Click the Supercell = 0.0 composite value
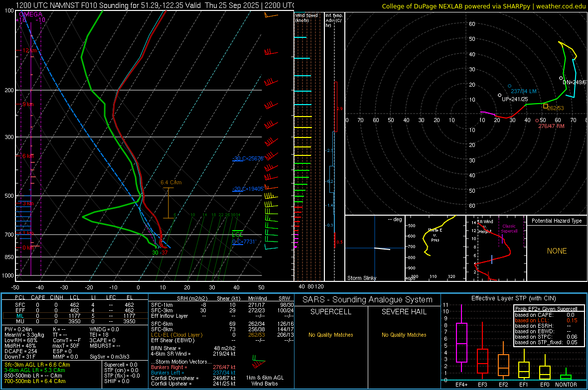This screenshot has width=588, height=390. point(121,365)
